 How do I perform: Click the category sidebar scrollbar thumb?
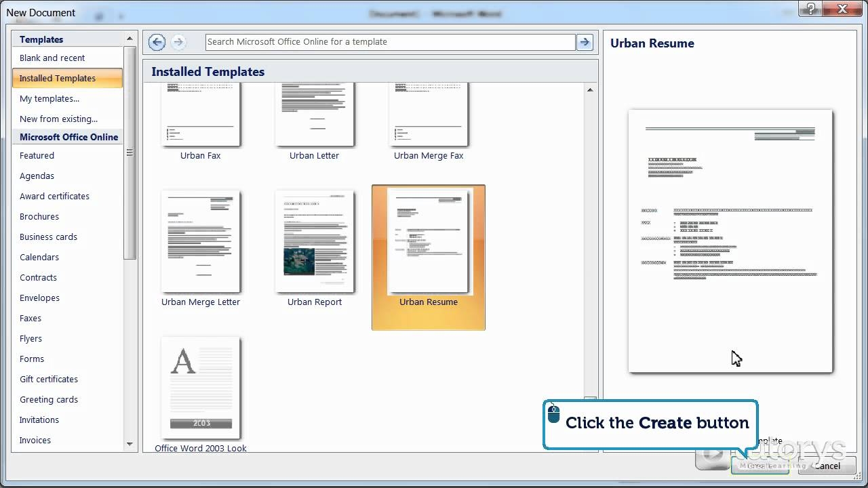(x=130, y=153)
